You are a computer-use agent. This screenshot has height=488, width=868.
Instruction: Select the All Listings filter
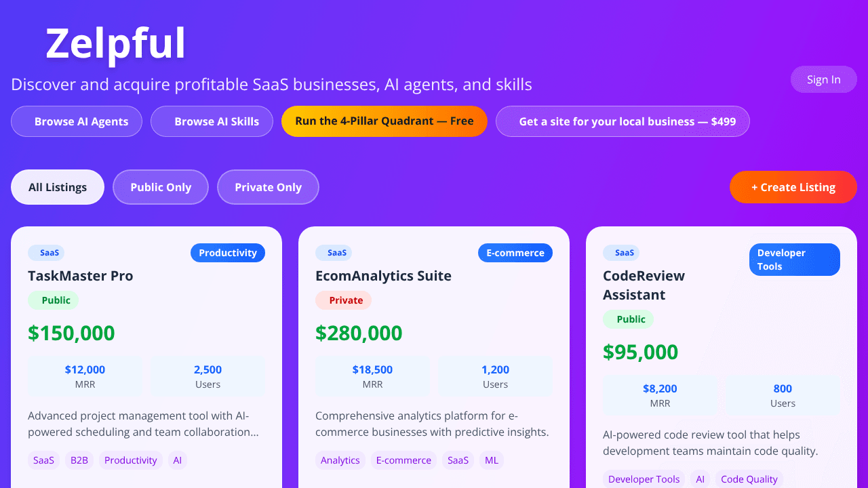coord(58,187)
